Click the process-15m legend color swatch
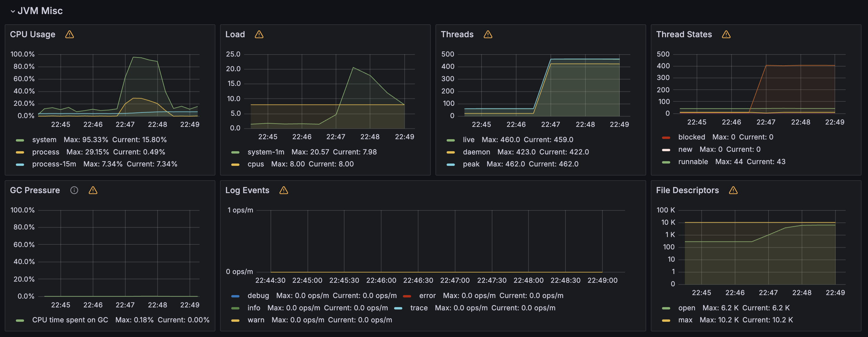 pyautogui.click(x=20, y=164)
